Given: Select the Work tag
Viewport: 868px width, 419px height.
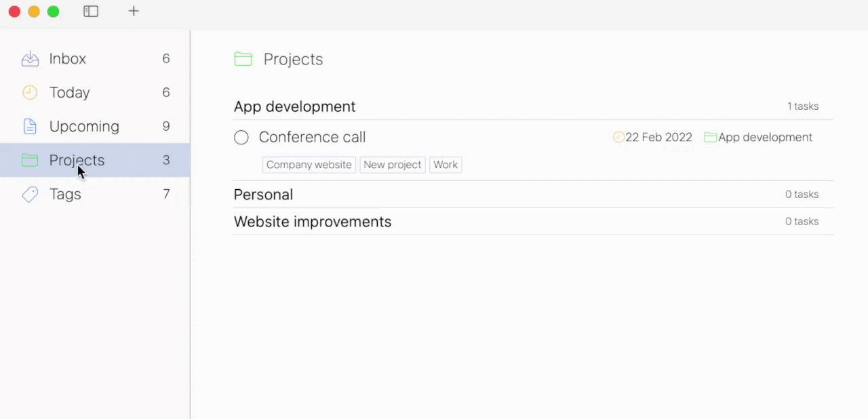Looking at the screenshot, I should click(446, 165).
